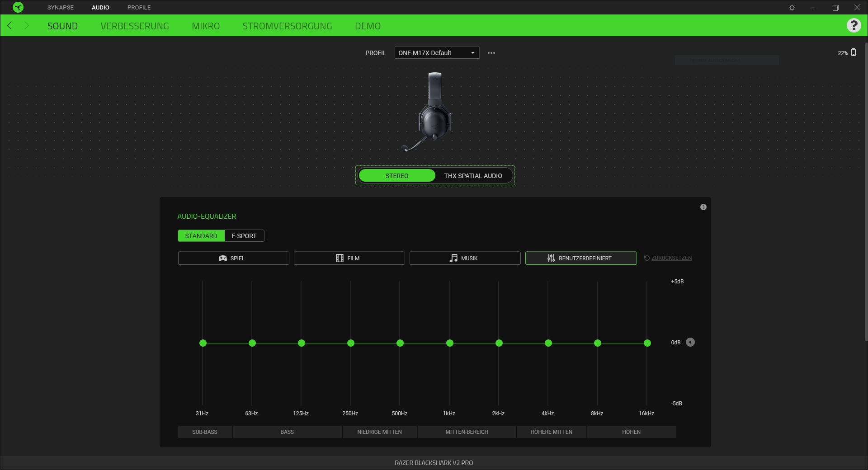Click the 63Hz slider handle
Screen dimensions: 868x470
pos(252,343)
